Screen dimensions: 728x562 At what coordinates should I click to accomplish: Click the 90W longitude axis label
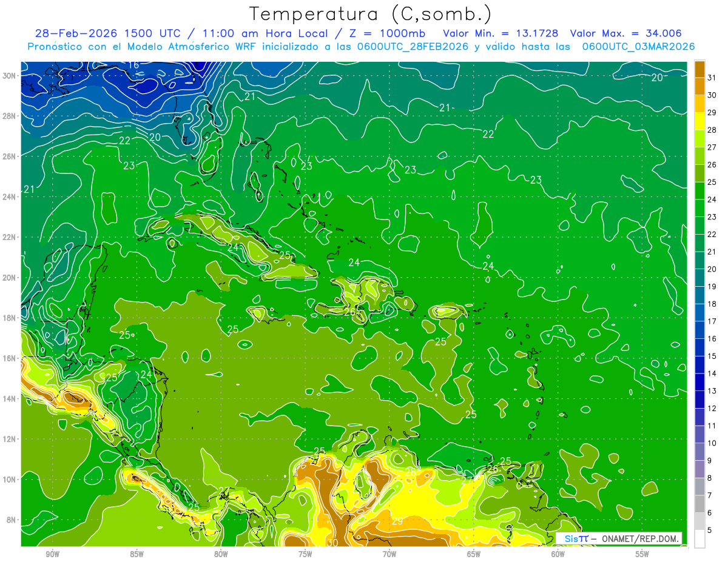click(x=52, y=554)
